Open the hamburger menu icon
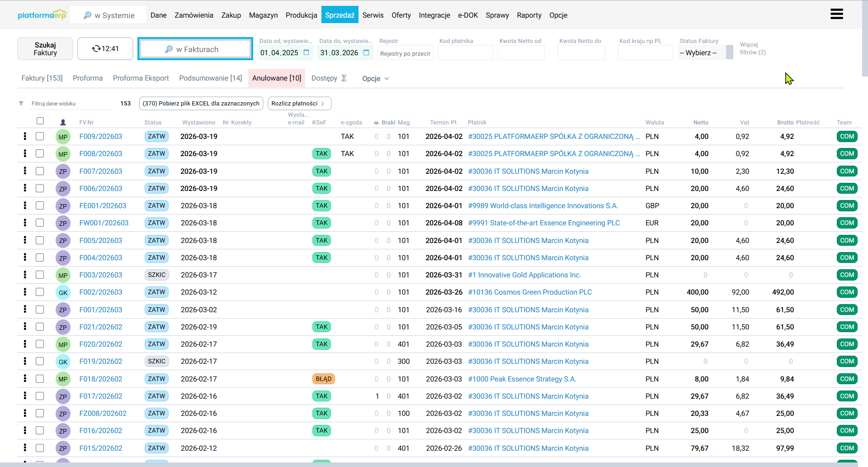 [x=836, y=14]
